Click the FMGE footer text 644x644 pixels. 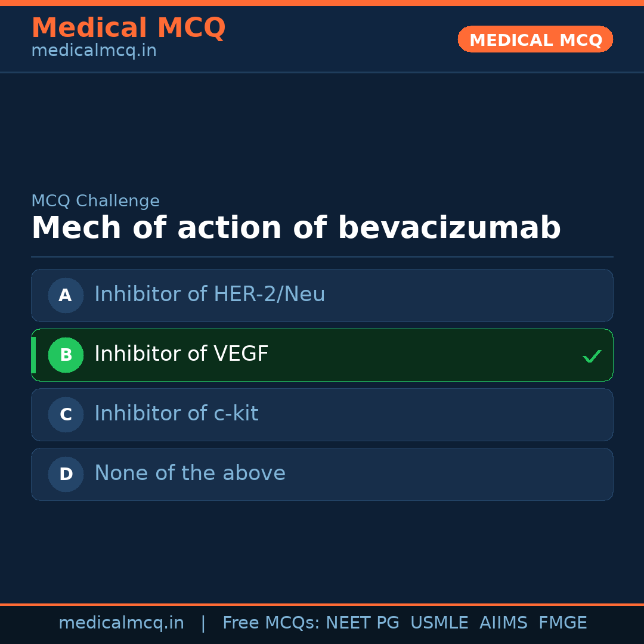pos(563,623)
